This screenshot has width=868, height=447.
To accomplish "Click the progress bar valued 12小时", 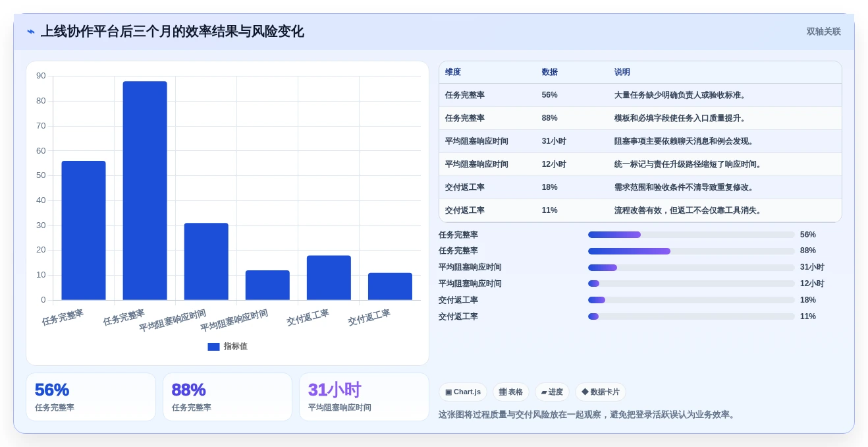I will pos(692,283).
